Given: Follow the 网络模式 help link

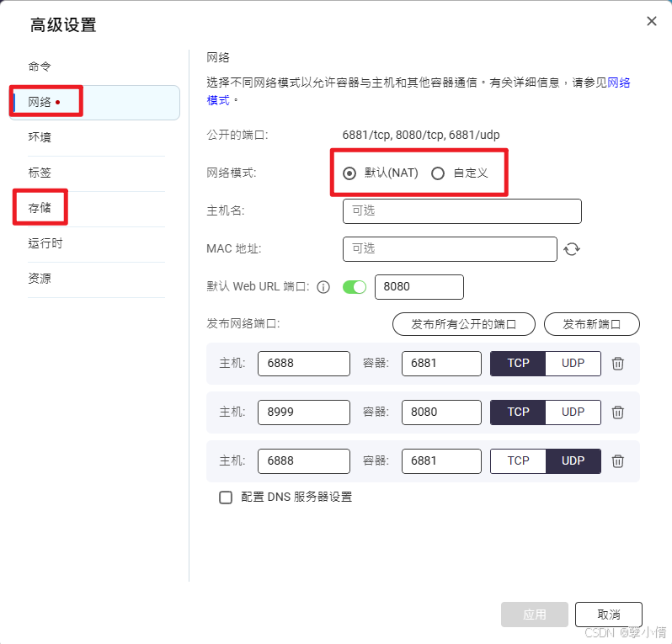Looking at the screenshot, I should pyautogui.click(x=619, y=82).
